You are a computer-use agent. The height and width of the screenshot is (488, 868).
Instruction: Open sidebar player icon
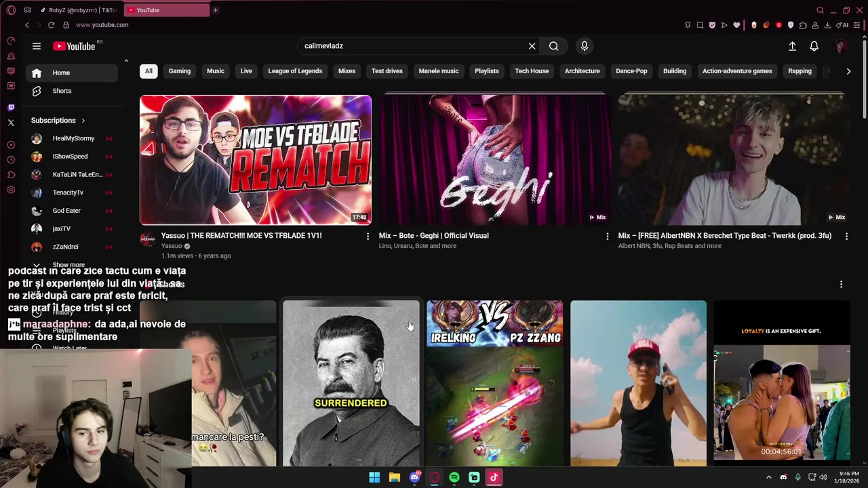[x=11, y=145]
